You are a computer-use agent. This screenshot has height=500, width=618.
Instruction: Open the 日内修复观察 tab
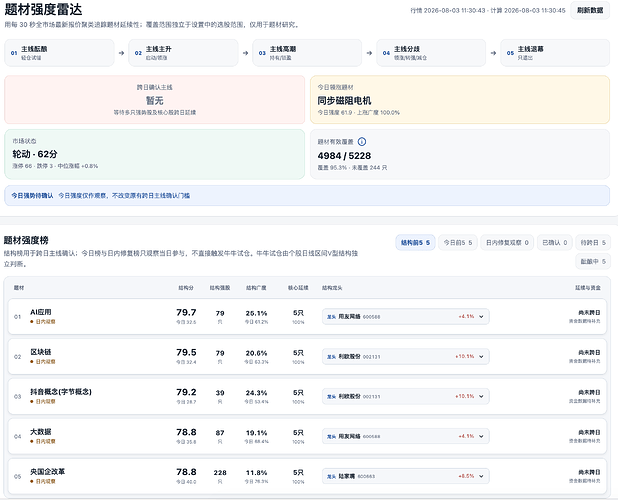click(507, 243)
